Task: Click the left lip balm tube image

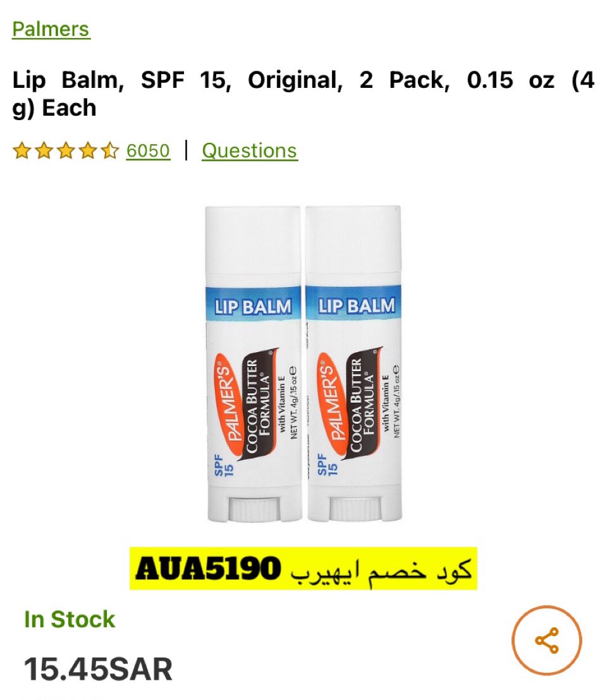Action: coord(253,364)
